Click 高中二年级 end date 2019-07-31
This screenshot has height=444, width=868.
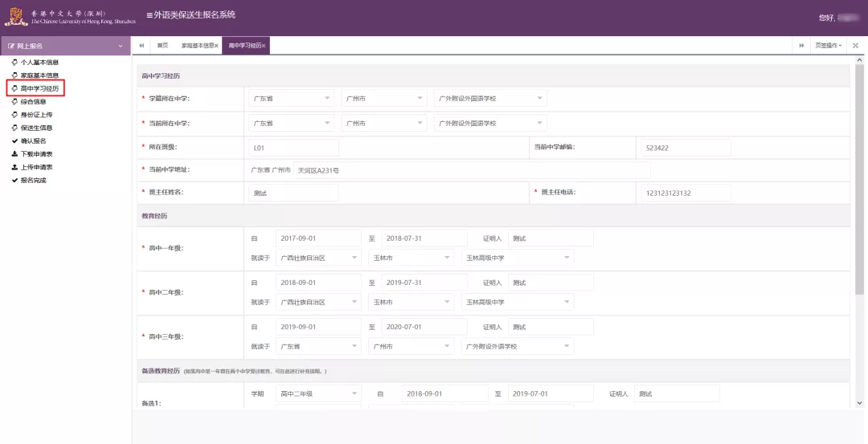(x=424, y=283)
